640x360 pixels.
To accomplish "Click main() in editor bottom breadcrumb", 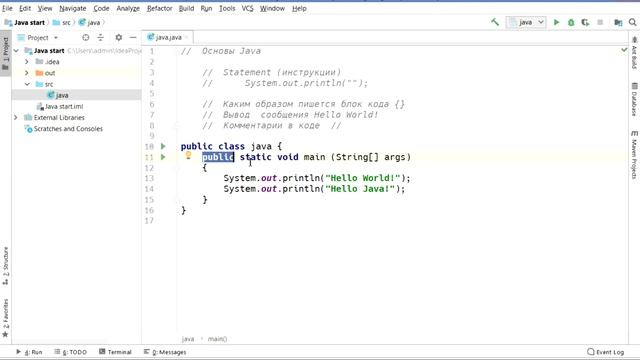I will [217, 339].
